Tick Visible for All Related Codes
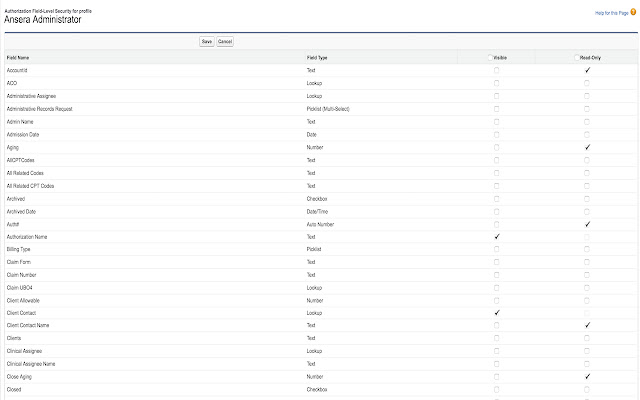The width and height of the screenshot is (640, 400). (496, 173)
